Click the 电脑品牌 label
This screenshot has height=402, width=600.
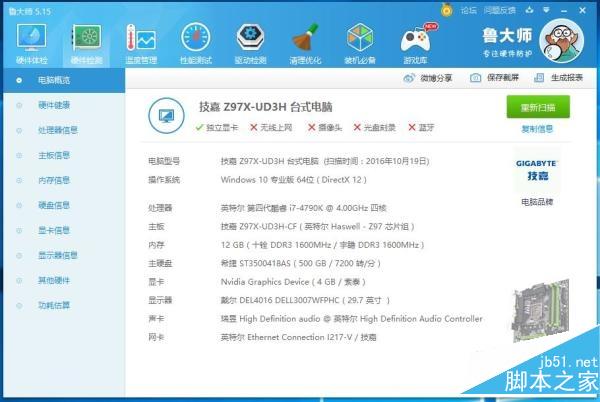[x=537, y=202]
